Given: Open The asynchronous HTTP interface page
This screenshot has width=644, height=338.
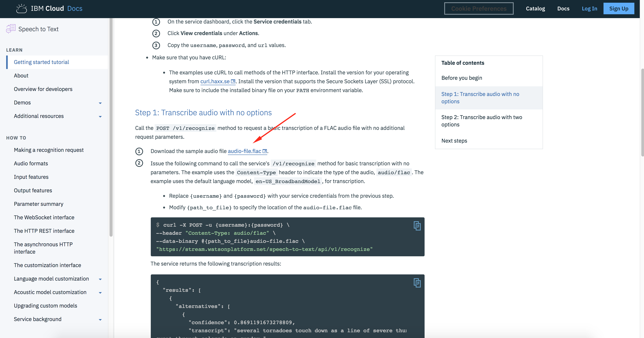Looking at the screenshot, I should point(43,248).
